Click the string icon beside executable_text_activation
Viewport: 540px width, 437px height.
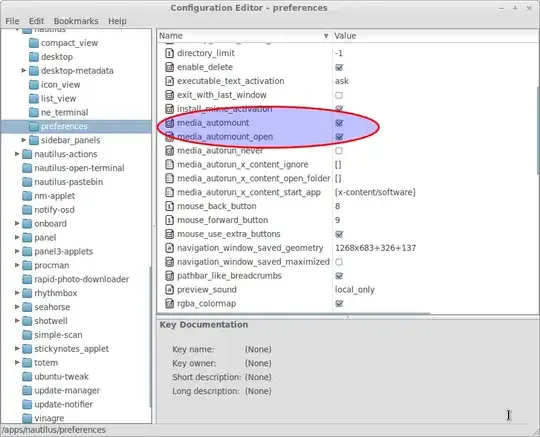[169, 81]
